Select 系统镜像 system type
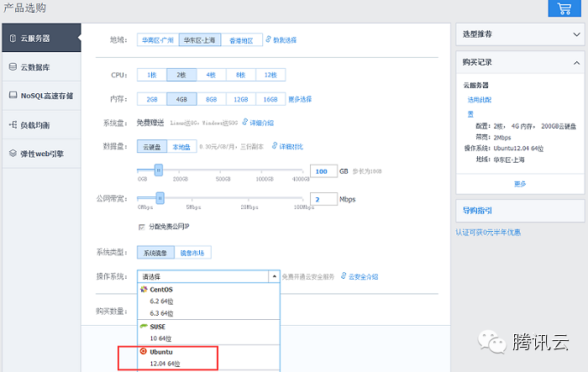Image resolution: width=588 pixels, height=372 pixels. [155, 253]
